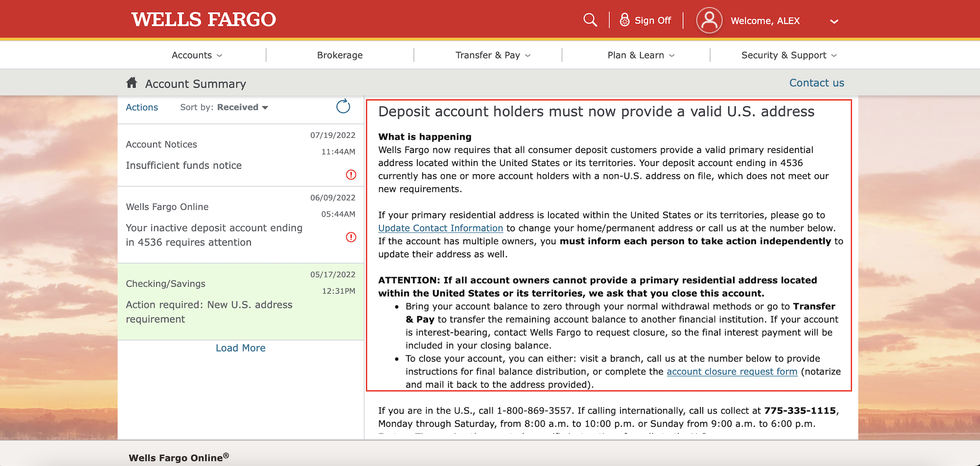Click the Sign Off lock icon
The height and width of the screenshot is (466, 980).
[624, 20]
